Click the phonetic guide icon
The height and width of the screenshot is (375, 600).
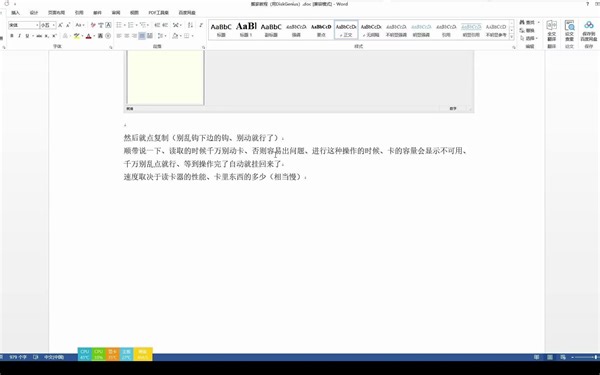(x=101, y=25)
